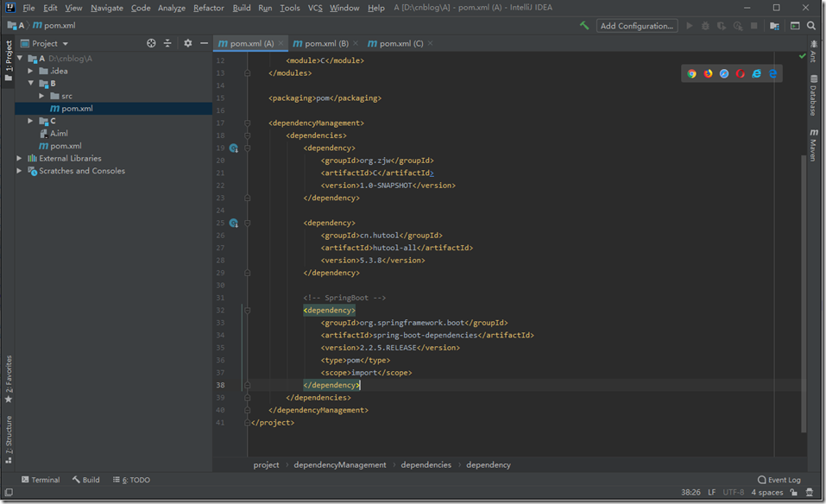Toggle the Project tool window stripe button

tap(9, 60)
